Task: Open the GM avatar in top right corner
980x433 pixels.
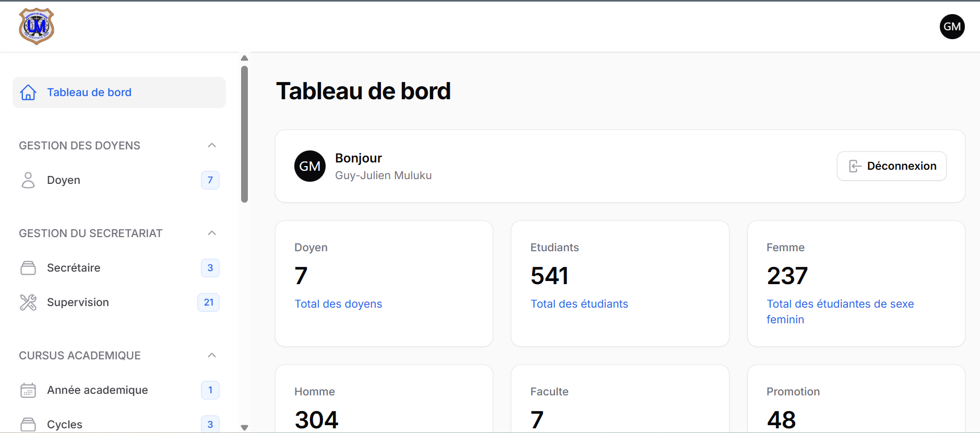Action: click(952, 26)
